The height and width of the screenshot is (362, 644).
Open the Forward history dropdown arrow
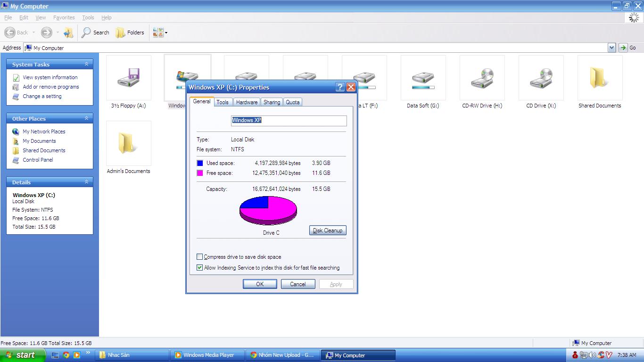(58, 33)
